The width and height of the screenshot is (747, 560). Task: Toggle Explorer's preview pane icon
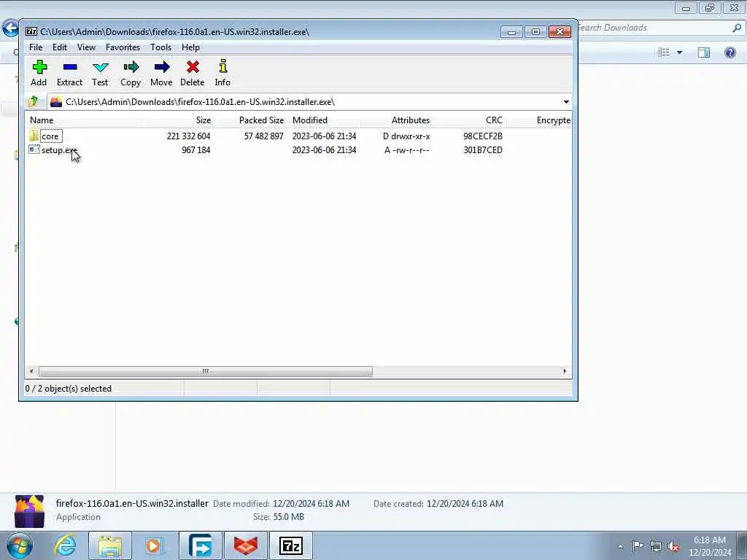coord(704,52)
